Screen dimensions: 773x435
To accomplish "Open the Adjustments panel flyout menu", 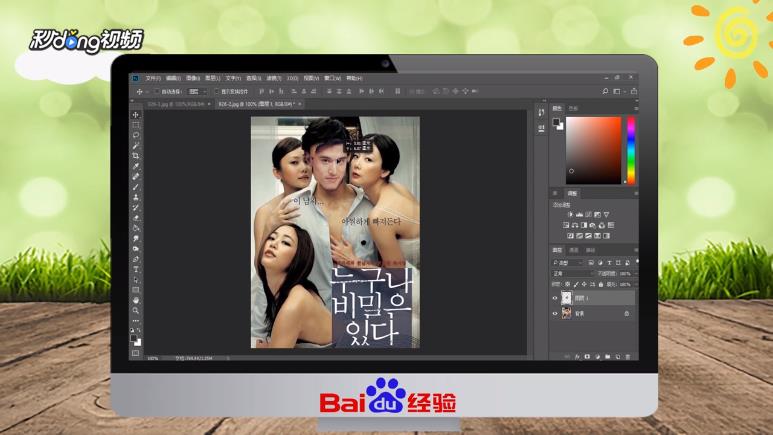I will [x=635, y=193].
